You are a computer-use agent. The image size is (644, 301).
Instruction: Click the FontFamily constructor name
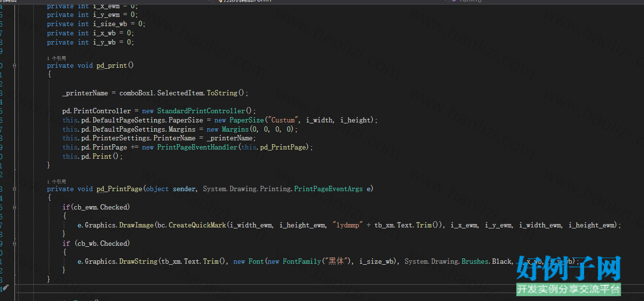click(302, 261)
